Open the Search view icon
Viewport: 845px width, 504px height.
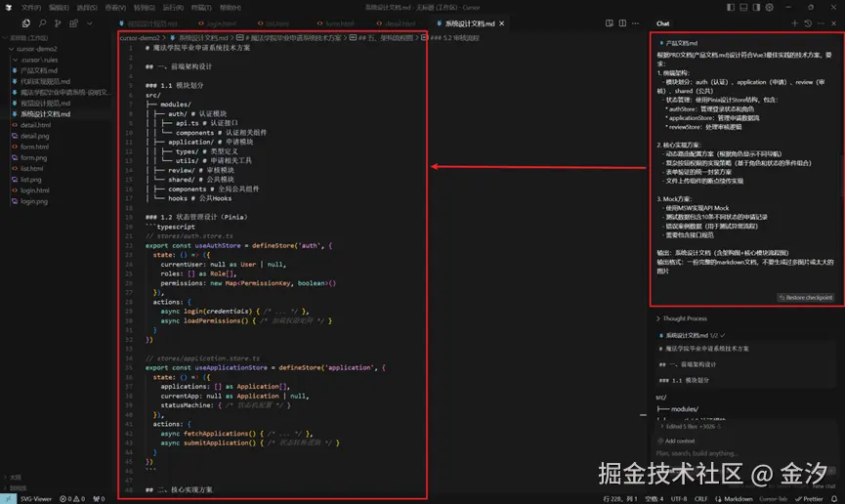coord(42,23)
